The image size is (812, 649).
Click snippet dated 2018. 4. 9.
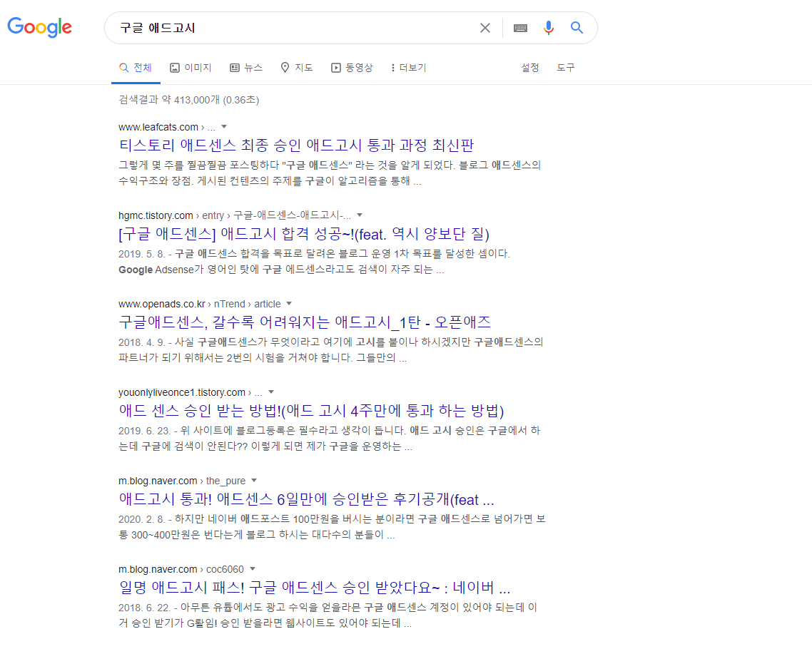pos(331,350)
